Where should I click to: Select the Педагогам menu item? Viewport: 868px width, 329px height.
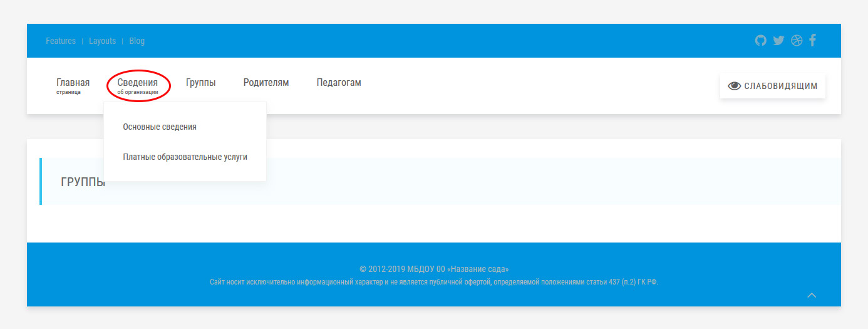coord(339,83)
